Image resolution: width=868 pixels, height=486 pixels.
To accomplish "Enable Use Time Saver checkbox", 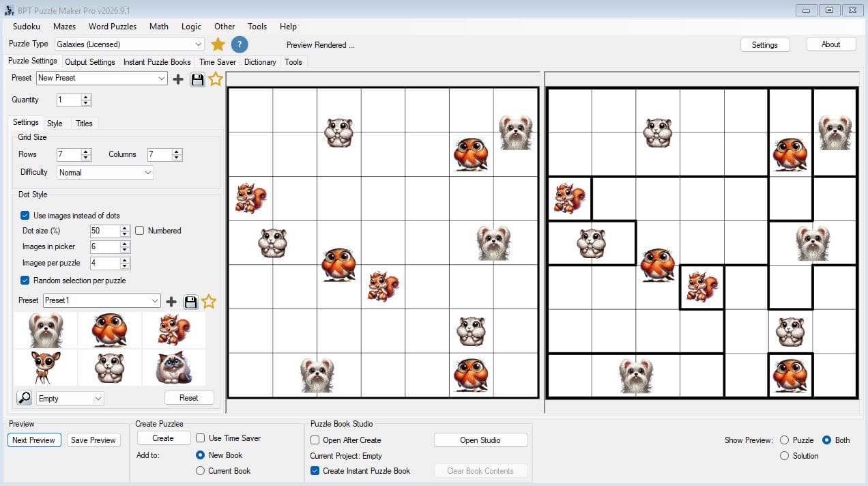I will (201, 438).
